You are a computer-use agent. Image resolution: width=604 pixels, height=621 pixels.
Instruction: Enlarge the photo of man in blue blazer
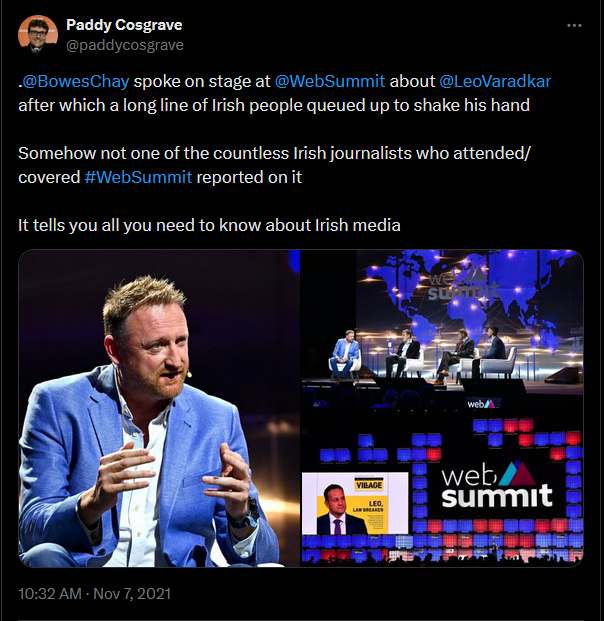tap(159, 408)
